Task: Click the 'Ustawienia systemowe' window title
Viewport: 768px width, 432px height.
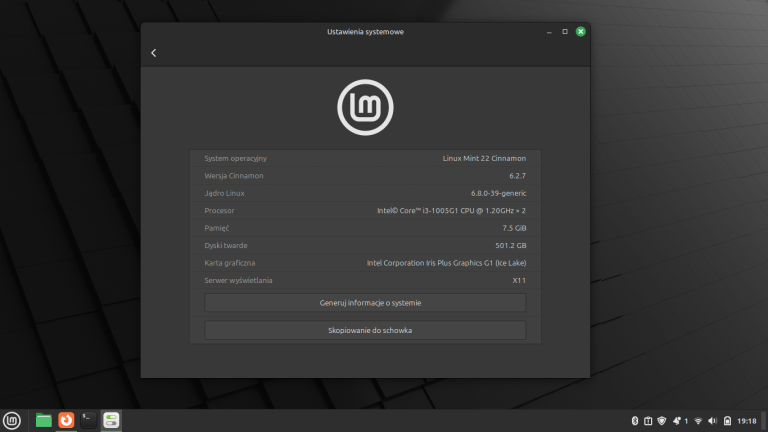Action: click(x=365, y=32)
